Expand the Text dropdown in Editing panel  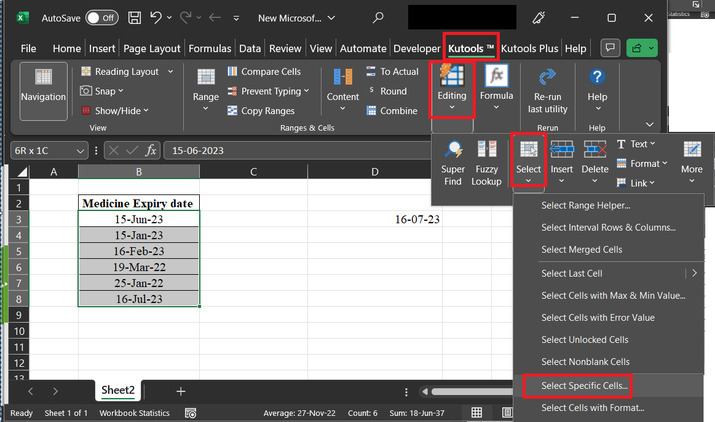click(653, 144)
